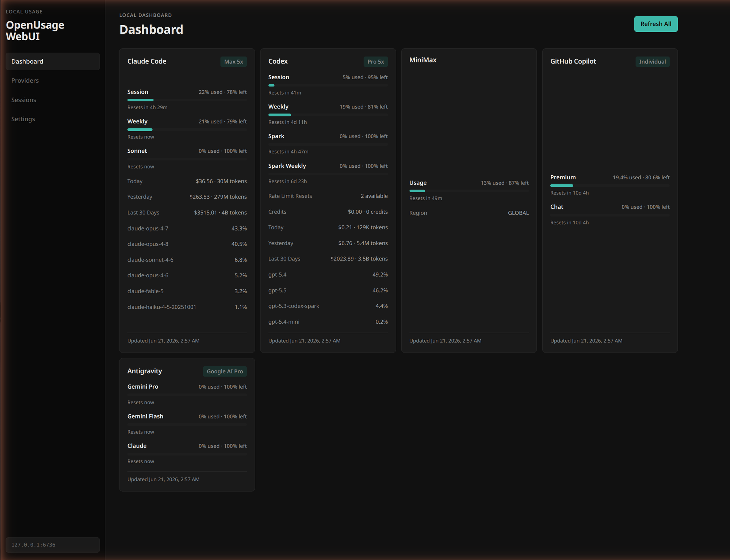Click the $6.76 · 5.4M tokens value
Screen dimensions: 730x560
(x=363, y=243)
